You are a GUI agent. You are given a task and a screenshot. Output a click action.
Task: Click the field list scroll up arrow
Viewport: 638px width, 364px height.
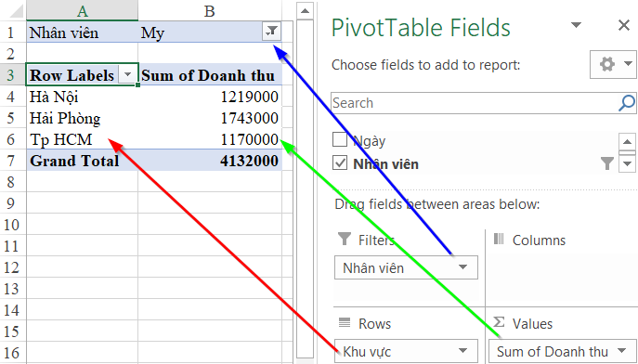pos(627,142)
